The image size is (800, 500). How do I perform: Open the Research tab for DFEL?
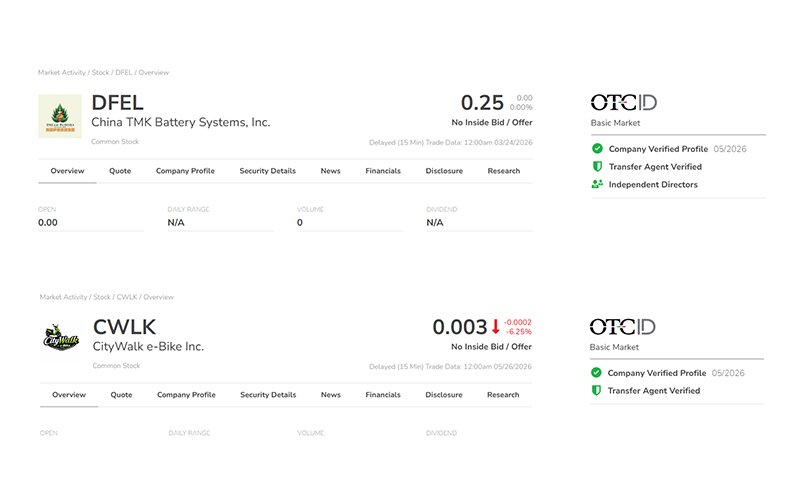tap(504, 171)
